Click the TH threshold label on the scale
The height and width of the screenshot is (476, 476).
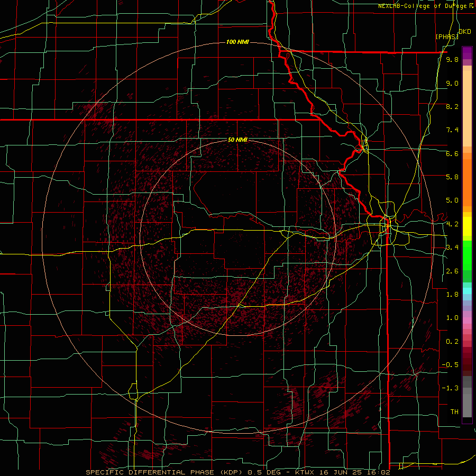coord(454,412)
